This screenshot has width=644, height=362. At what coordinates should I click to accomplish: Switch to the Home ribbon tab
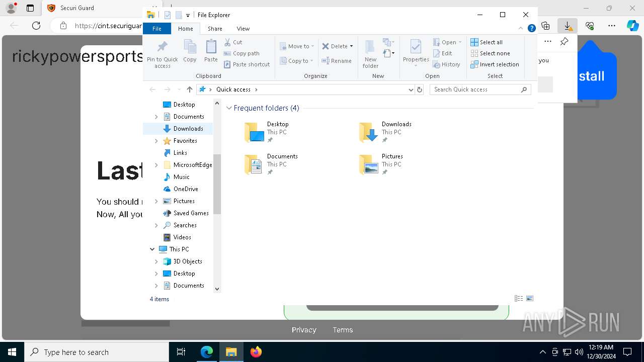(186, 29)
